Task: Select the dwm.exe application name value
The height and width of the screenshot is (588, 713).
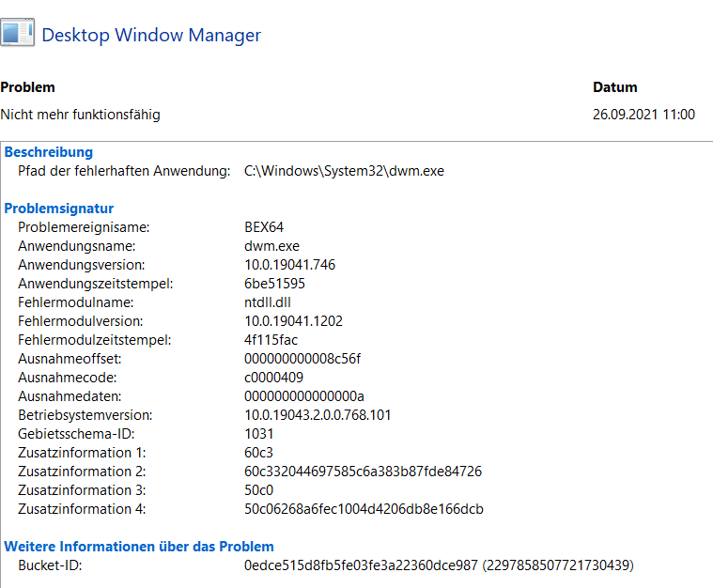Action: [x=271, y=246]
